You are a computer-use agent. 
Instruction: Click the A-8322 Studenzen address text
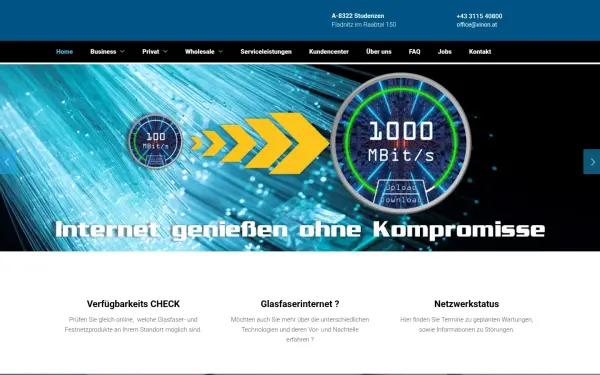pyautogui.click(x=358, y=16)
